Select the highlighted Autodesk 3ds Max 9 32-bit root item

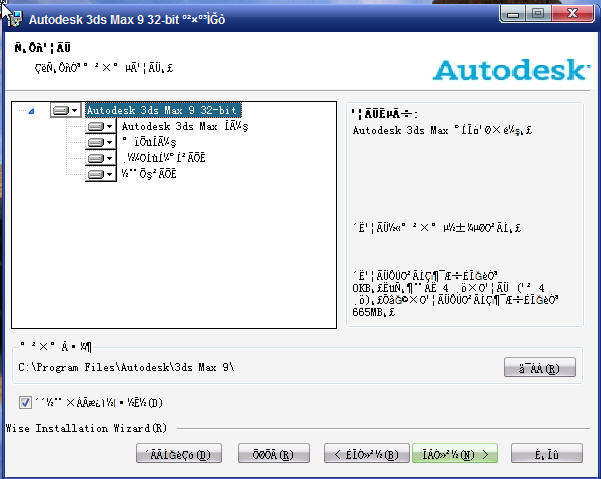point(163,110)
